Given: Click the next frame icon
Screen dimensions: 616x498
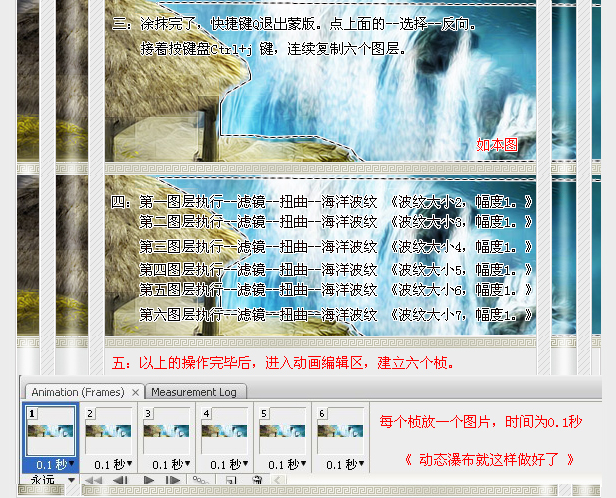Looking at the screenshot, I should click(x=173, y=481).
